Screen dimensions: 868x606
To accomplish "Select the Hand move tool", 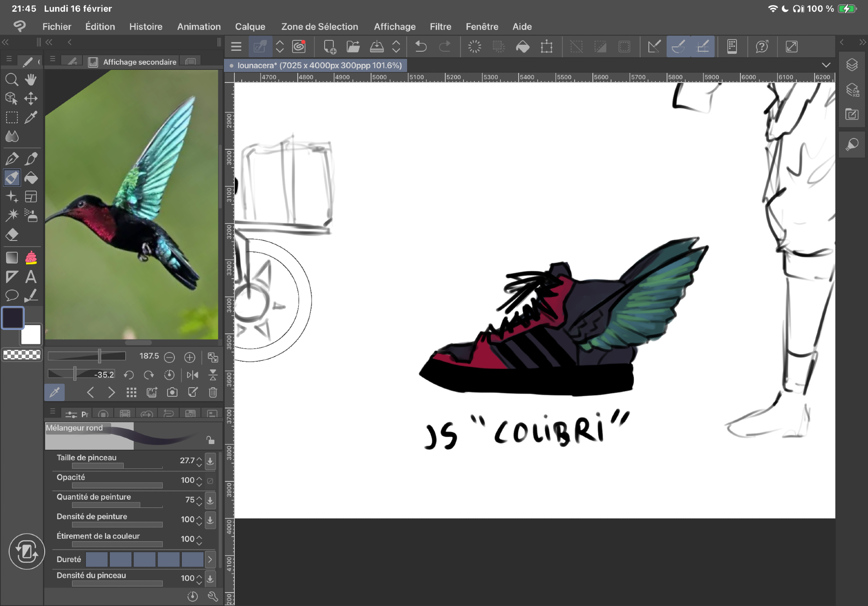I will [x=31, y=80].
